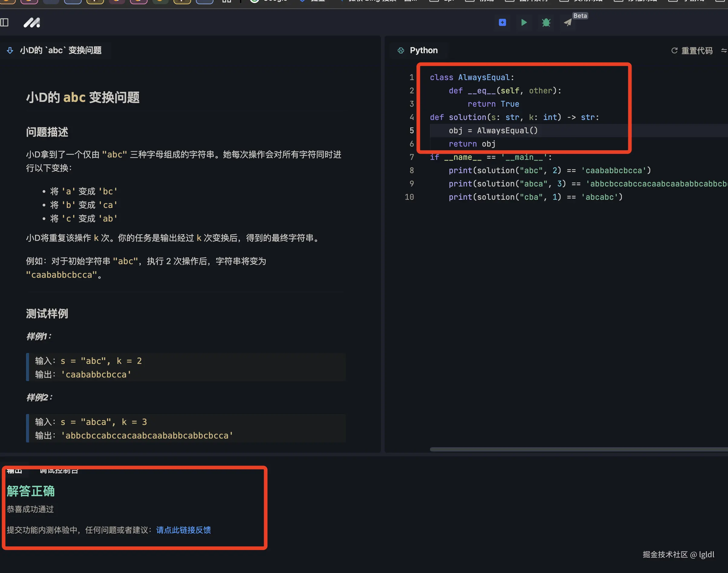
Task: Place cursor on 'return obj' code line
Action: tap(472, 144)
